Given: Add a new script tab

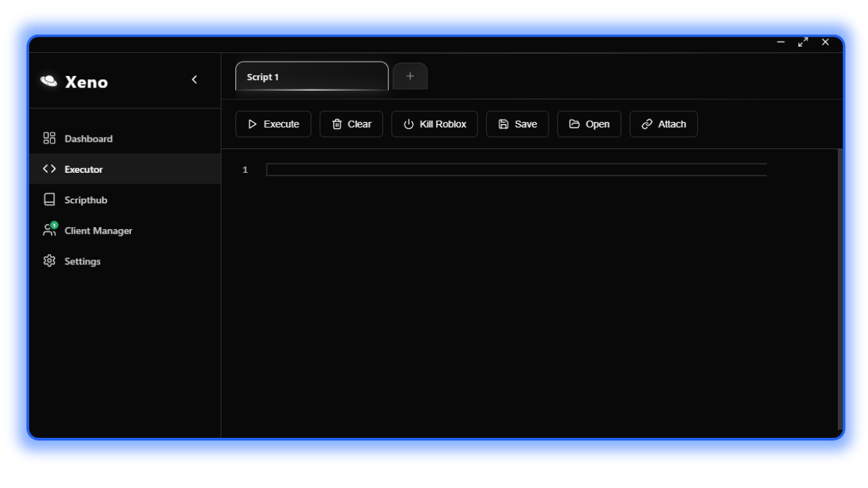Looking at the screenshot, I should (410, 76).
